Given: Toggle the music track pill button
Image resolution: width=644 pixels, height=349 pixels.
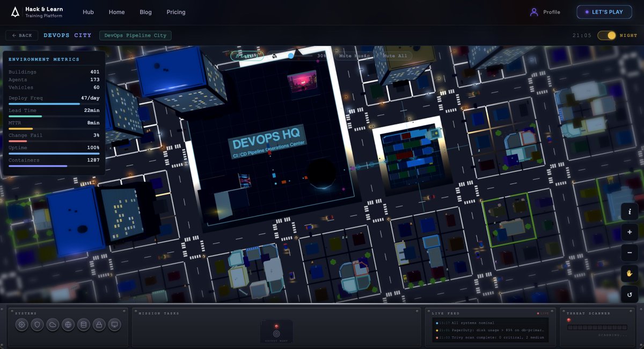Looking at the screenshot, I should click(x=247, y=56).
